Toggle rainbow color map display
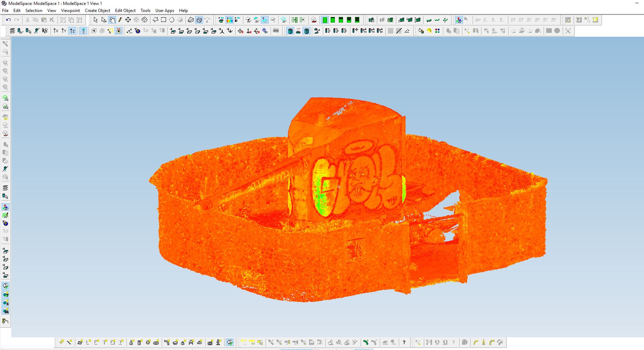644x350 pixels. [230, 20]
